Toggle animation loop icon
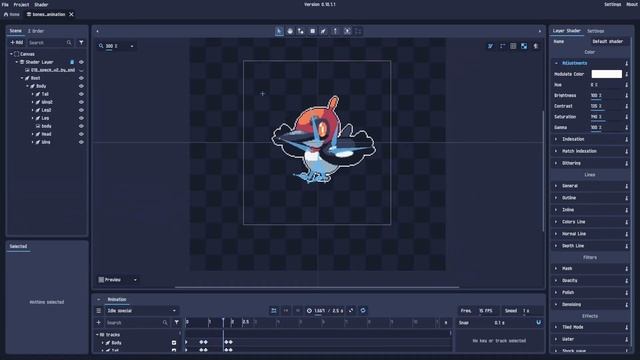 click(363, 311)
